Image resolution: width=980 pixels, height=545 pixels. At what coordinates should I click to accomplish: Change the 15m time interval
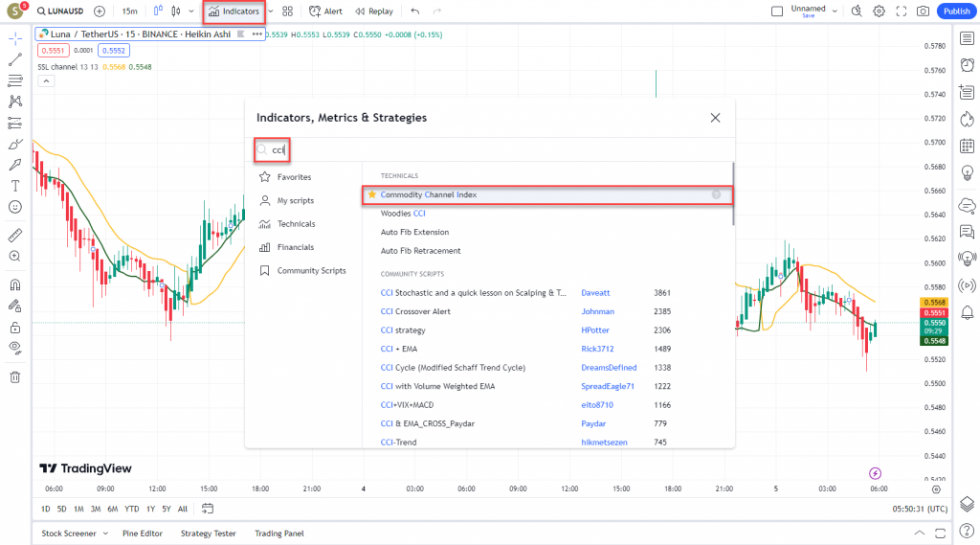tap(129, 11)
